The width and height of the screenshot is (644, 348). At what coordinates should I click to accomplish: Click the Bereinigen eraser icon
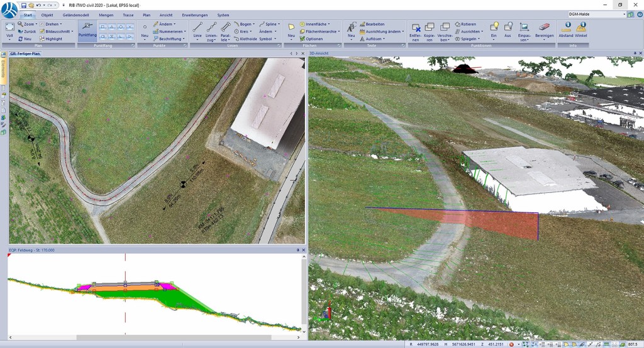click(544, 30)
